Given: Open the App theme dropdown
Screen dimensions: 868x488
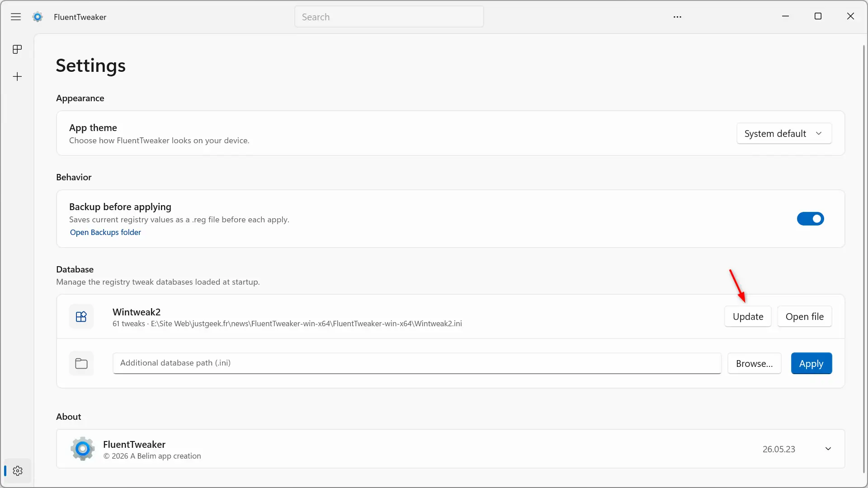Looking at the screenshot, I should click(784, 133).
